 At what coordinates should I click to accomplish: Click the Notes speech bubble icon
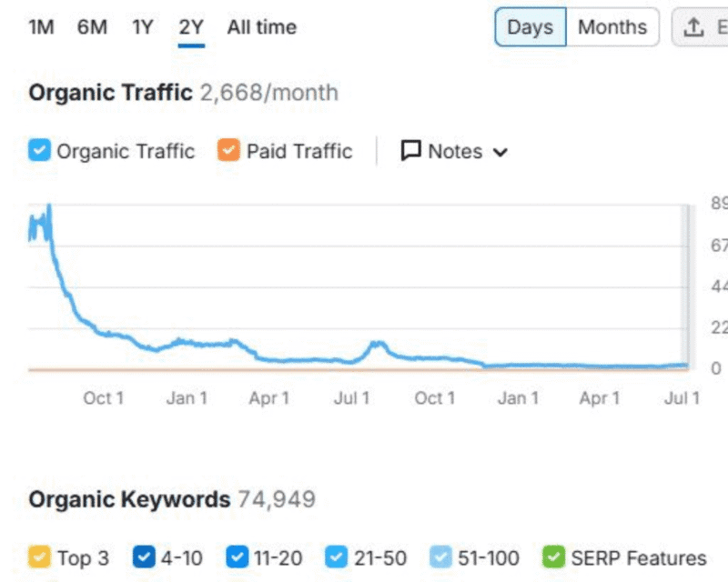point(411,150)
